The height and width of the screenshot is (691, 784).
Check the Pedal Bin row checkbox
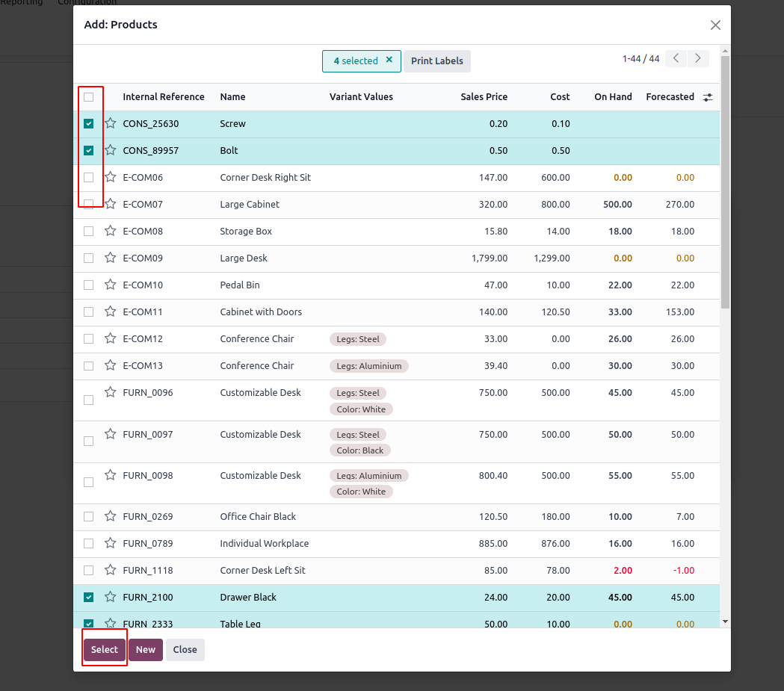coord(88,285)
